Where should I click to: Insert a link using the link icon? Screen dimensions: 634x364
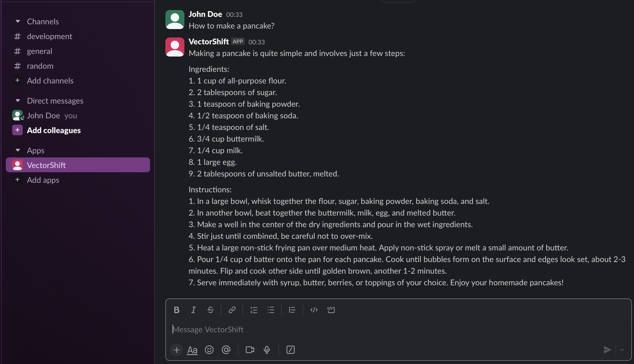point(232,310)
